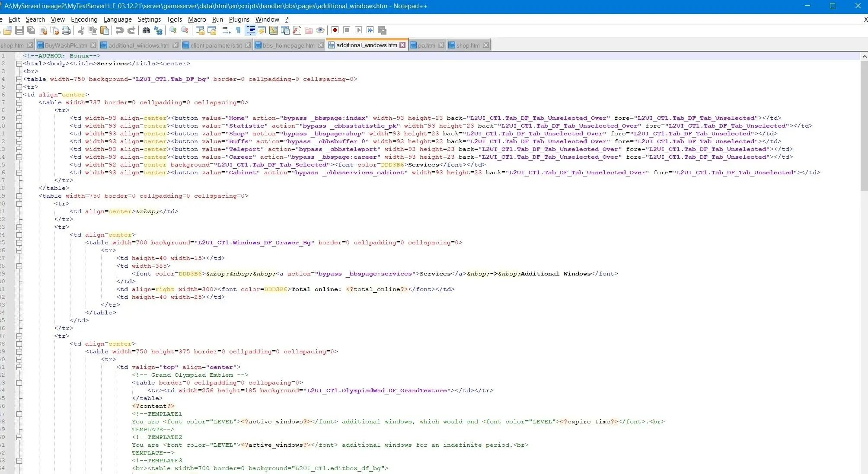Click the Close document toolbar icon
Viewport: 868px width, 474px height.
click(x=43, y=30)
